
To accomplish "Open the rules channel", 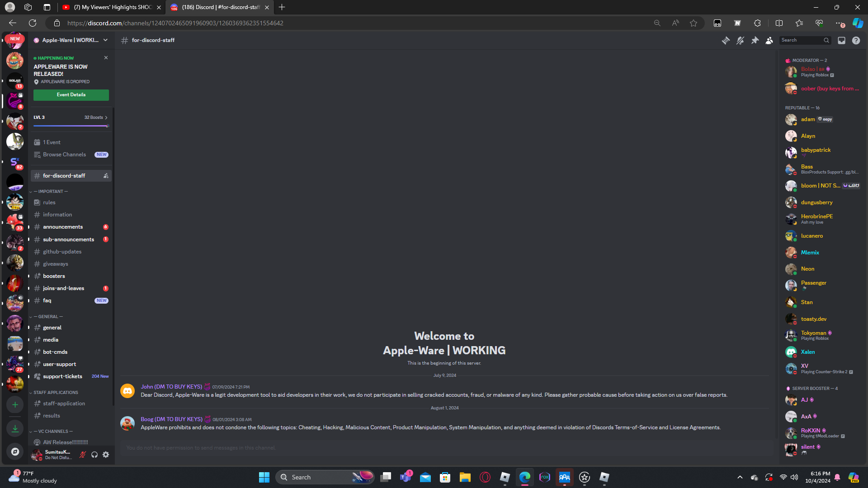I will pos(71,202).
